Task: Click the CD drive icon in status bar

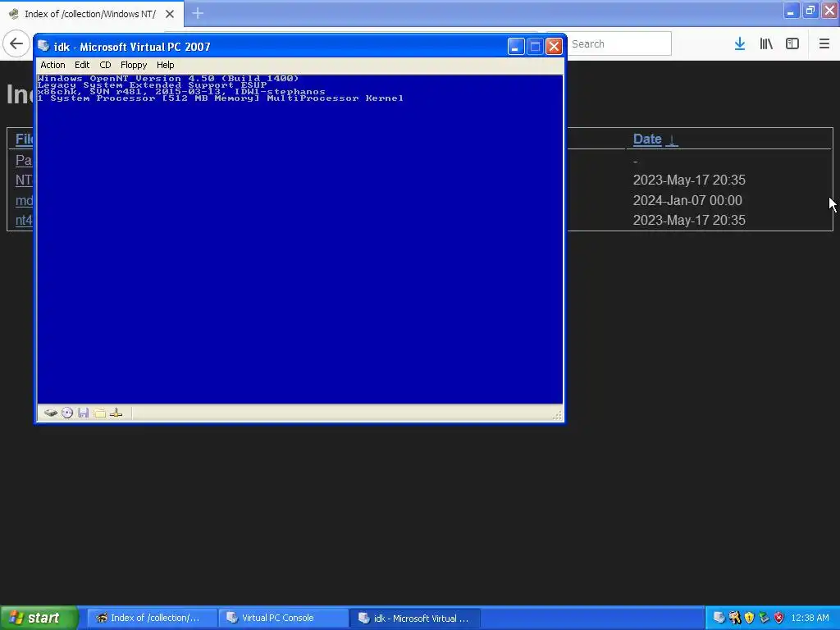Action: coord(67,413)
